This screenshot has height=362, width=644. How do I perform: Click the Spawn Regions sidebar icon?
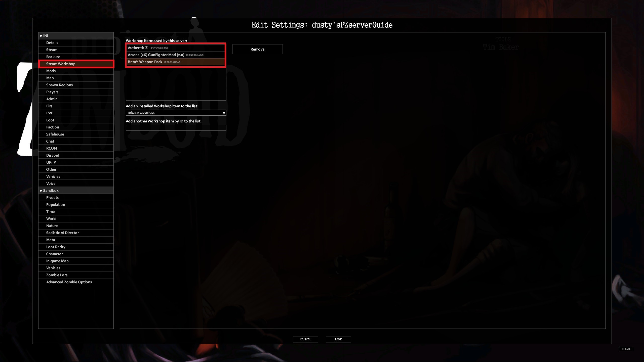(59, 84)
